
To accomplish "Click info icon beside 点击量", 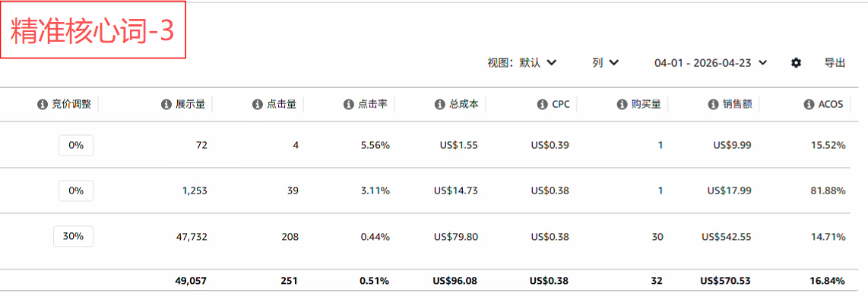I will click(x=257, y=104).
